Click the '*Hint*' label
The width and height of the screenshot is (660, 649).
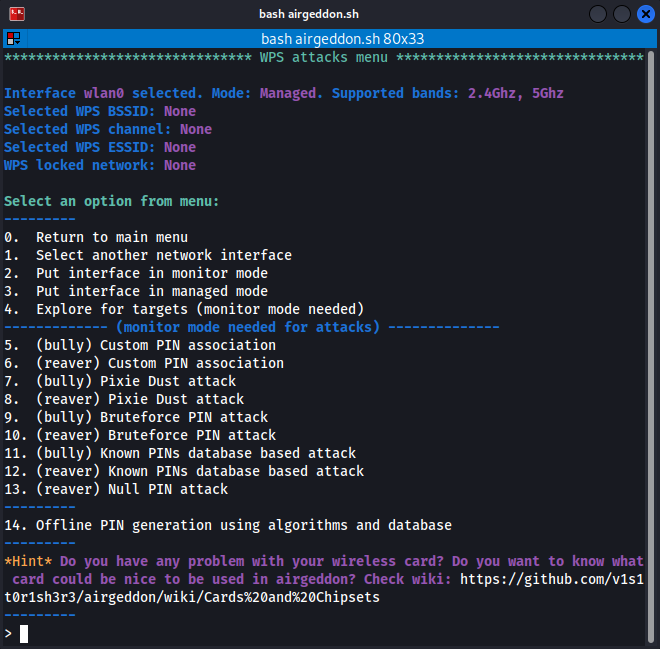28,561
